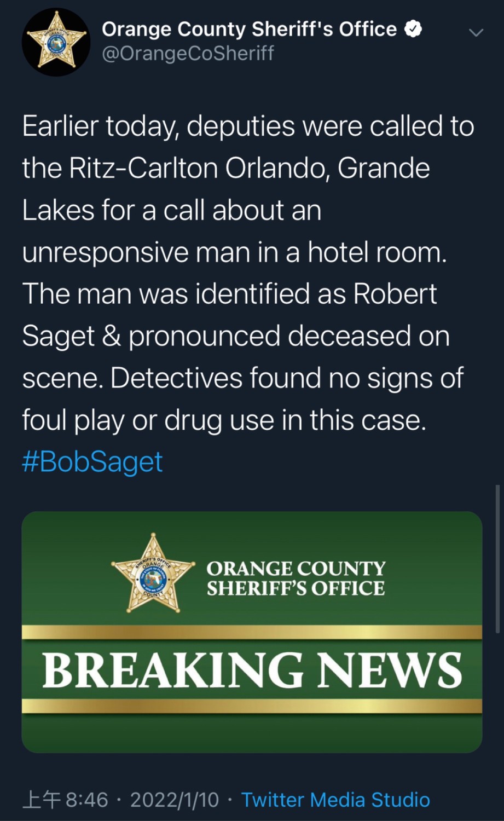Click the Sheriff's Office caption inside image

click(x=296, y=578)
